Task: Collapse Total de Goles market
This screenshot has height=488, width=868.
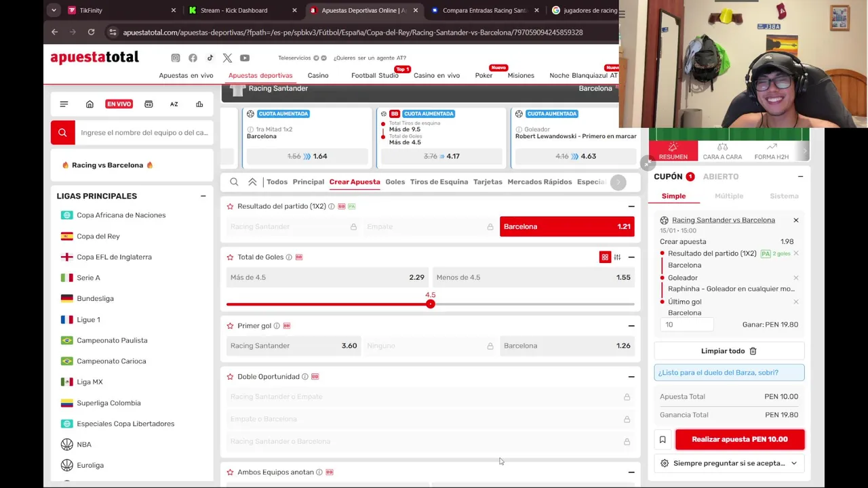Action: click(x=631, y=257)
